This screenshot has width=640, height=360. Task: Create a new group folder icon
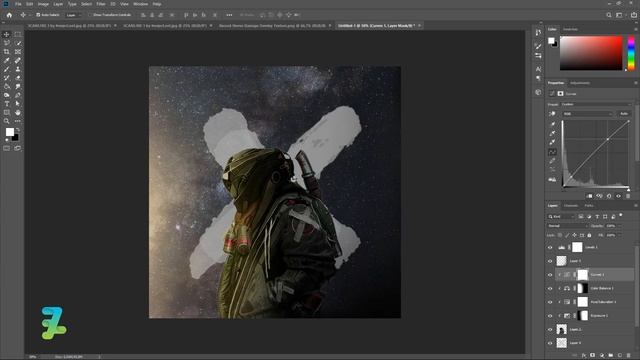coord(611,356)
